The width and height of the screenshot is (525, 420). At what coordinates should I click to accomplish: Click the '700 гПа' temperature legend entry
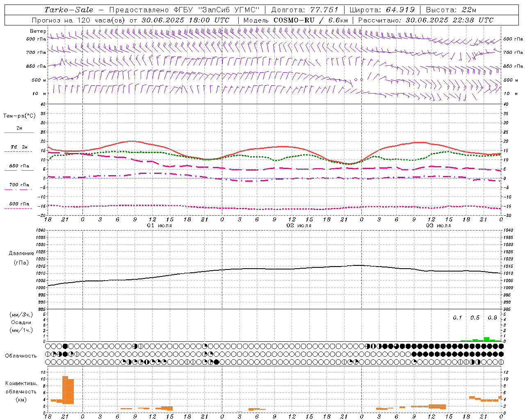click(x=19, y=185)
